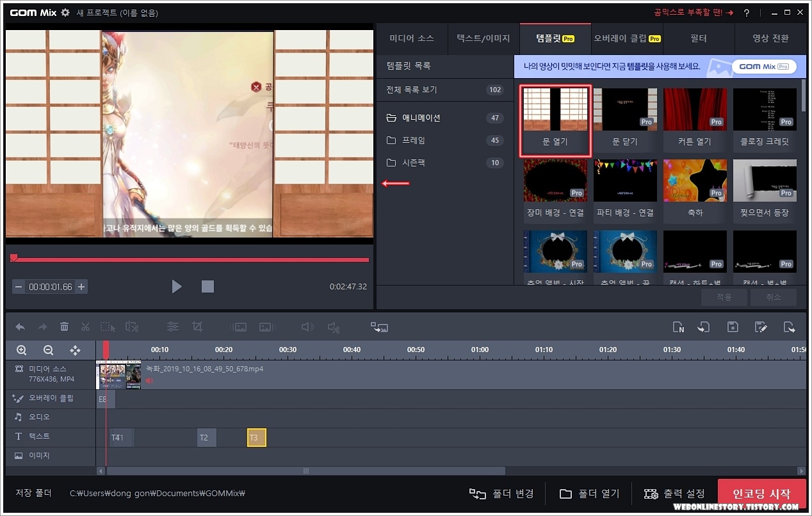
Task: Open video adjustment sliders icon
Action: point(173,327)
